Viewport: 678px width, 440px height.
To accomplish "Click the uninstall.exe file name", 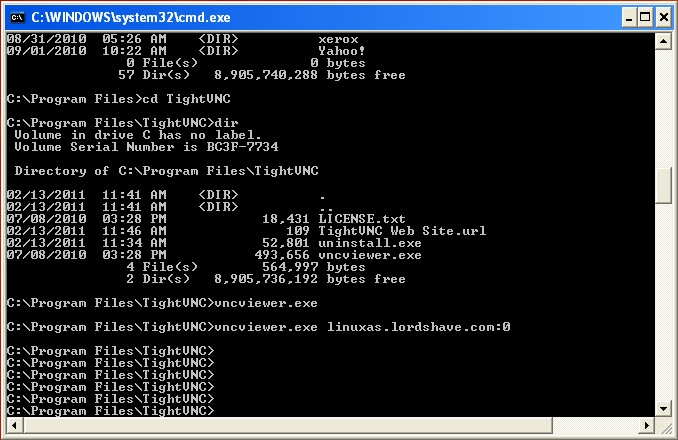I will [370, 243].
